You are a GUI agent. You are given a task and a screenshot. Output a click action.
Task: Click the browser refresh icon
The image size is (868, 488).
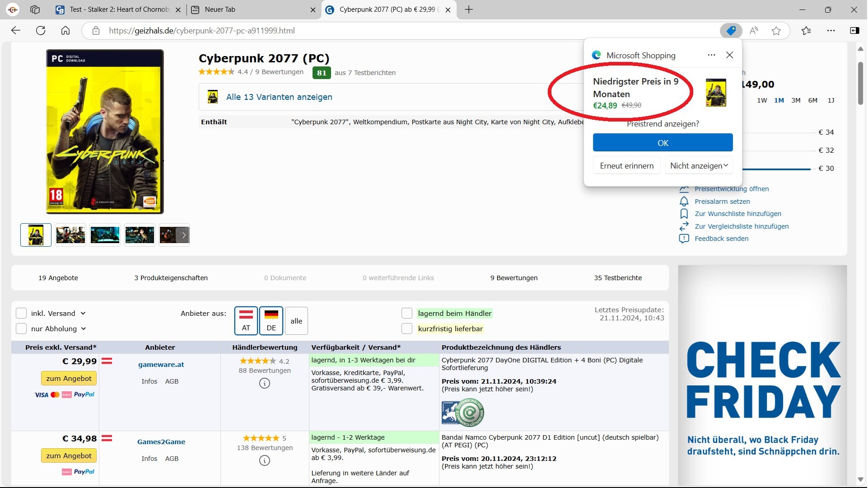click(41, 31)
